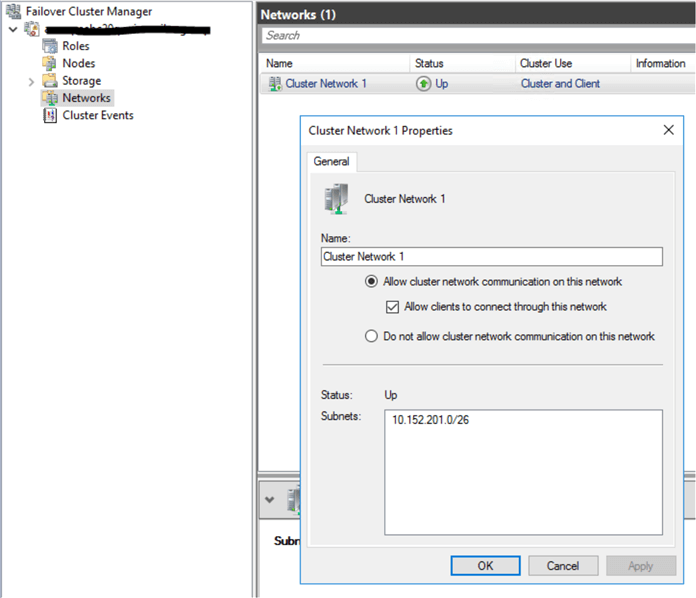The width and height of the screenshot is (696, 598).
Task: Collapse the bottom details pane chevron
Action: coord(269,499)
